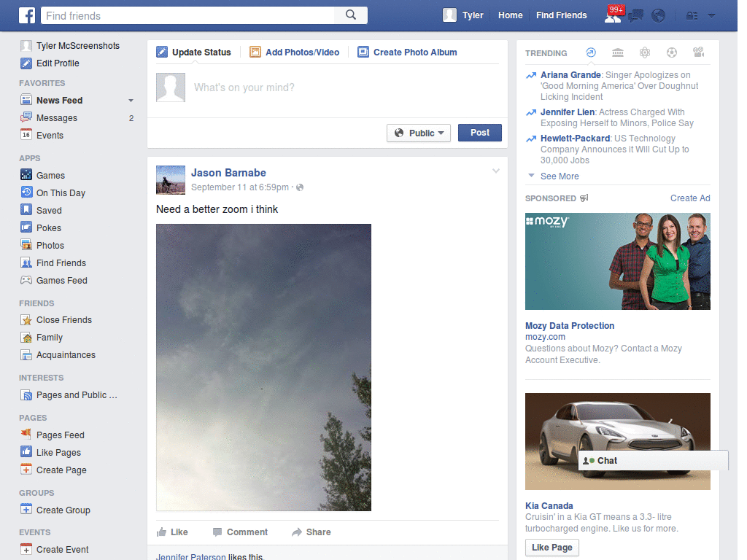Open Tyler McScreenshots profile in sidebar
The height and width of the screenshot is (560, 747).
click(x=77, y=46)
